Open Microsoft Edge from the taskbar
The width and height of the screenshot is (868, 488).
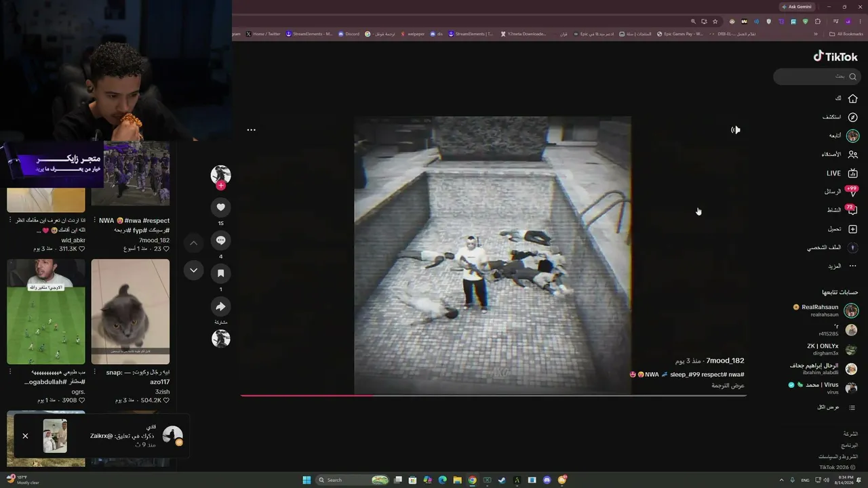442,480
